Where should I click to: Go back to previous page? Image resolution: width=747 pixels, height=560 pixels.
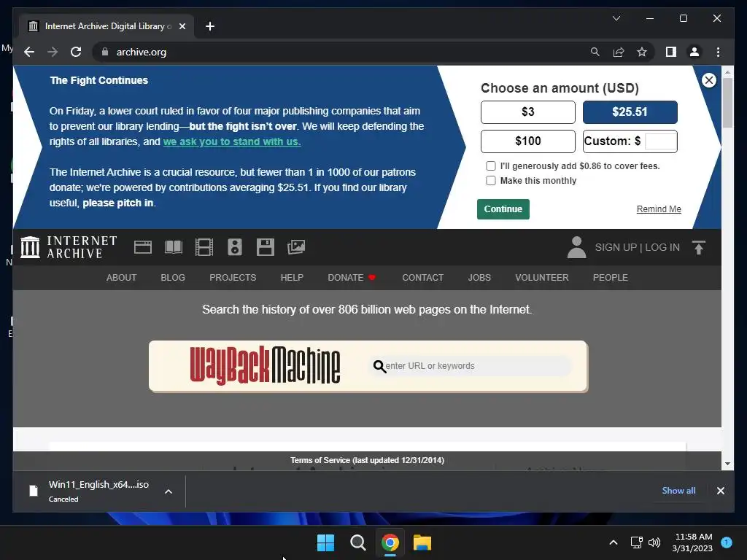29,52
